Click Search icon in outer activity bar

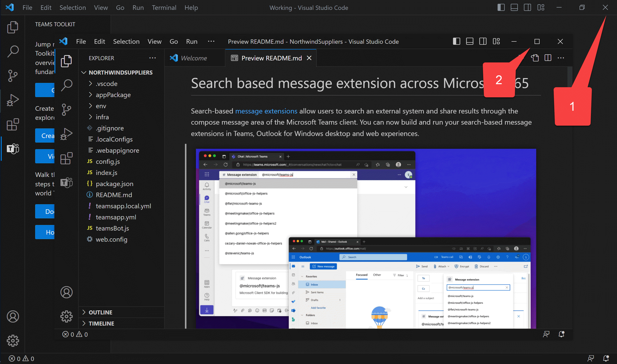13,51
